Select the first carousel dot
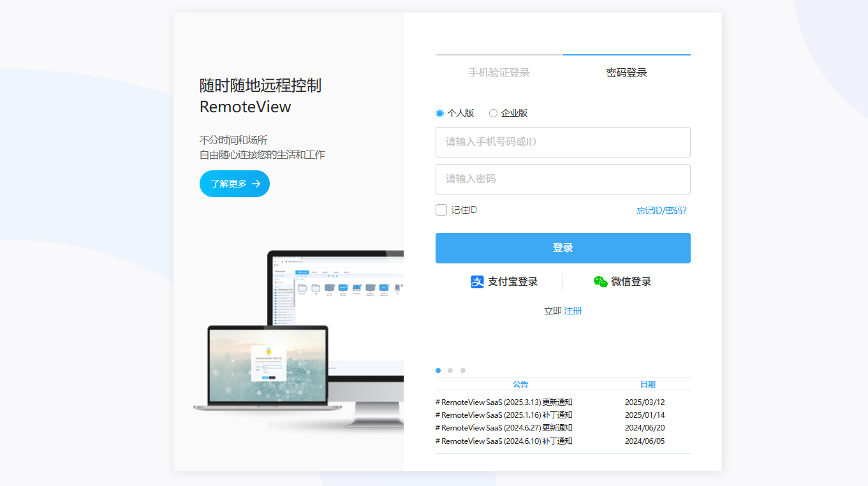868x486 pixels. pos(438,371)
